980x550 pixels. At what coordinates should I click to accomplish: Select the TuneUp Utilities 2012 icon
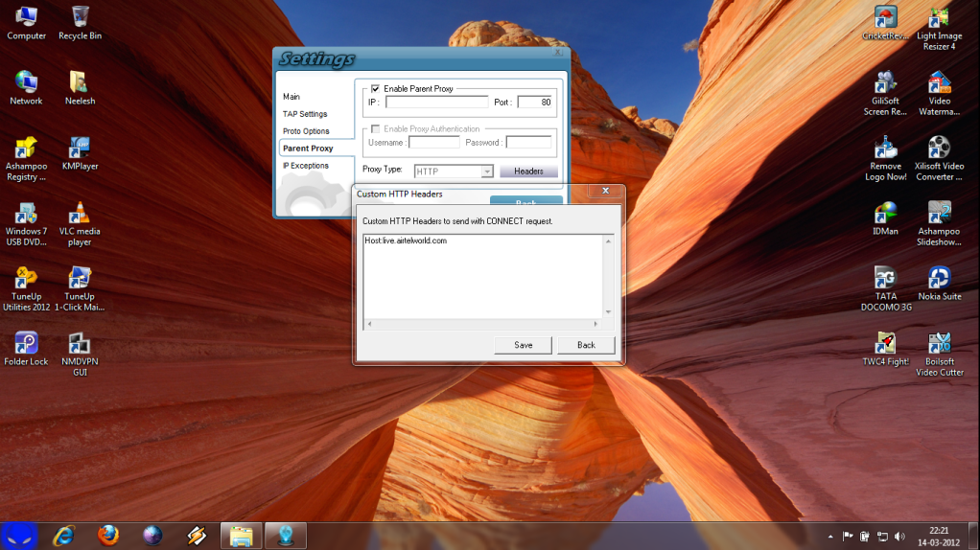pos(26,289)
